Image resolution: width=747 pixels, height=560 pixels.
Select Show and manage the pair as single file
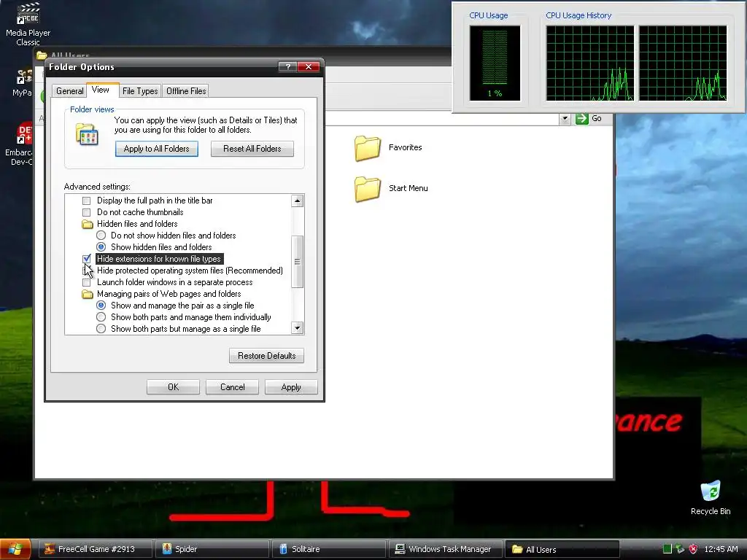[101, 306]
